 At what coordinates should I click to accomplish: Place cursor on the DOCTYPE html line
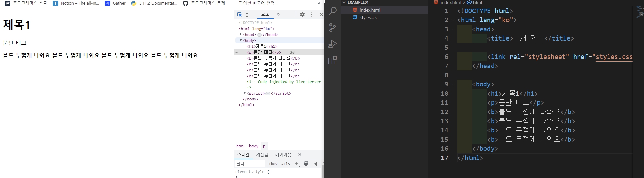tap(485, 11)
